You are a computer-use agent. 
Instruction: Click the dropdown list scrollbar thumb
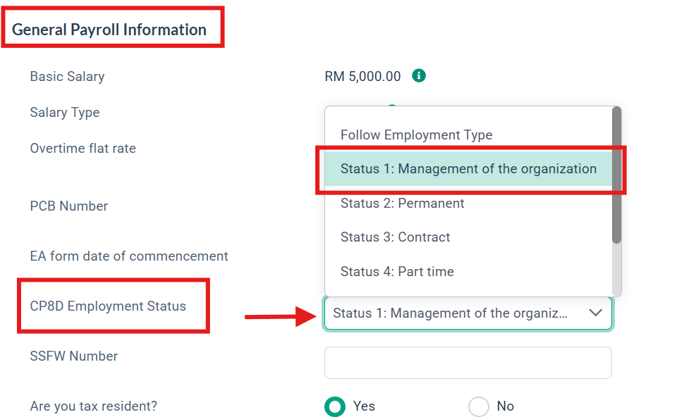pos(616,174)
